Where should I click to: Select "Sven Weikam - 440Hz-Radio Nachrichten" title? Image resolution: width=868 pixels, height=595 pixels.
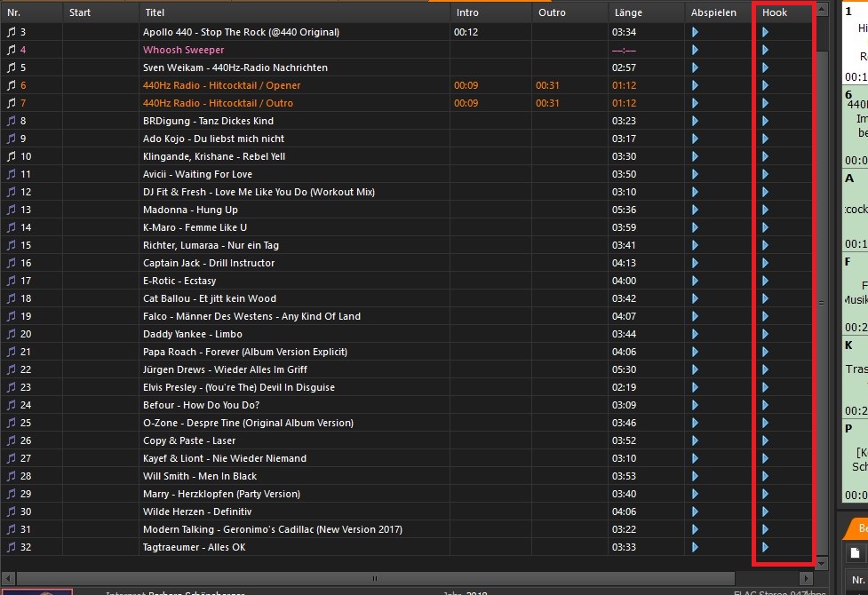(235, 67)
